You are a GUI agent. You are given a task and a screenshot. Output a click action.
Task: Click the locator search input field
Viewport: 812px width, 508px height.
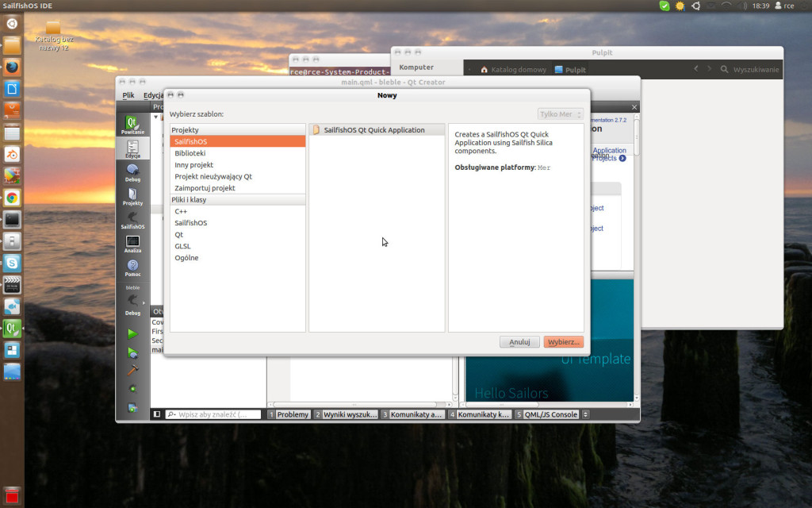tap(213, 414)
